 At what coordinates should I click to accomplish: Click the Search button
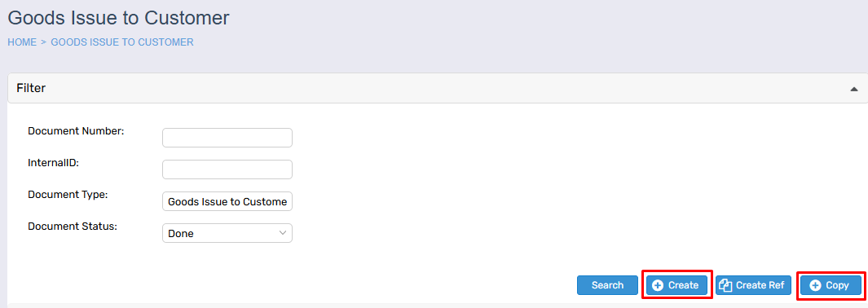pyautogui.click(x=607, y=285)
